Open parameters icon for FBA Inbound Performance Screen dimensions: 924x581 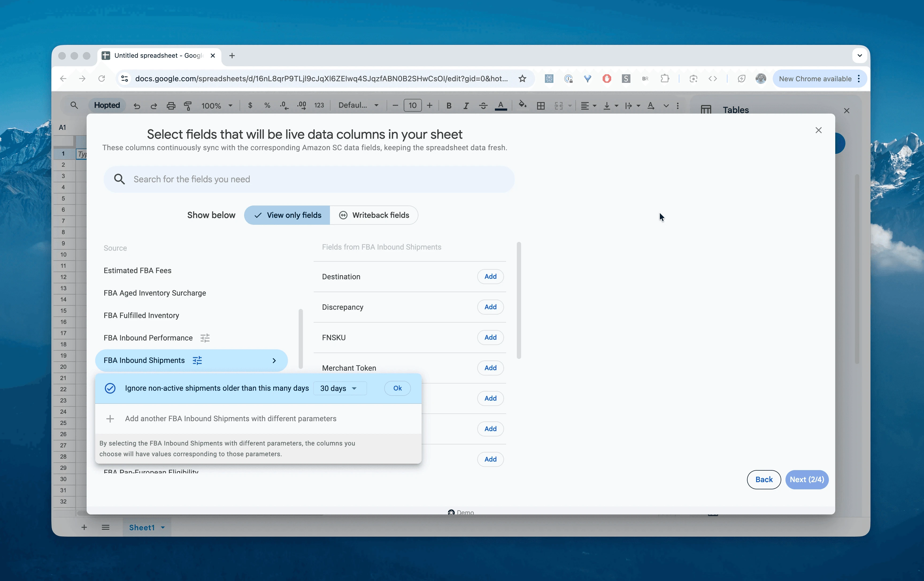(205, 338)
